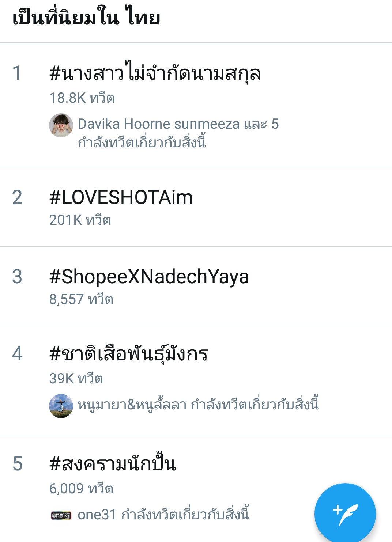This screenshot has height=542, width=392.
Task: Open trend #สงครามนักปั้น
Action: point(113,463)
